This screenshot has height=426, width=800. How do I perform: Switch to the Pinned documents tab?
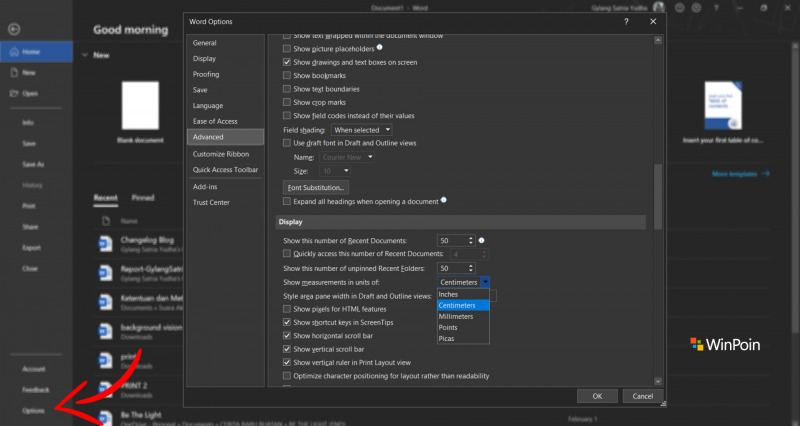point(143,197)
